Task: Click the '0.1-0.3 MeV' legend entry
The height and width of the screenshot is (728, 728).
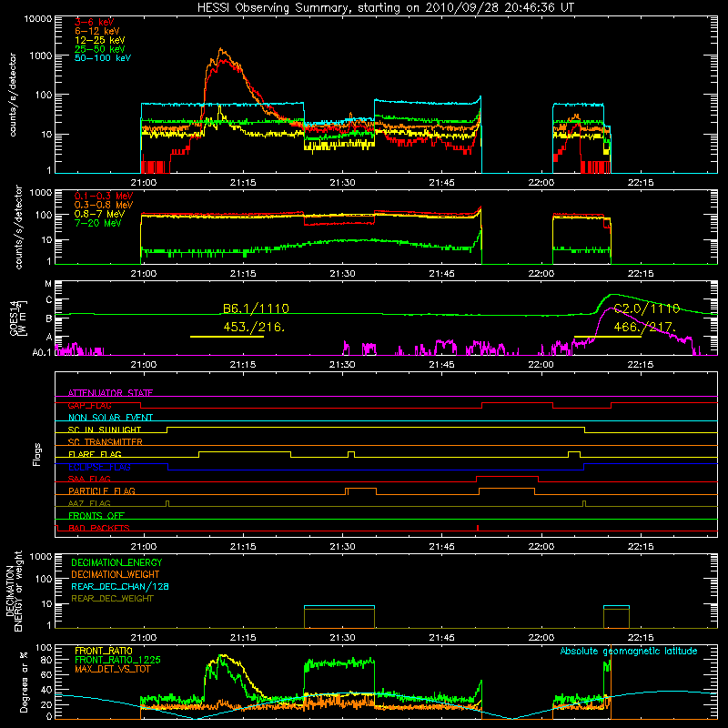Action: click(104, 197)
